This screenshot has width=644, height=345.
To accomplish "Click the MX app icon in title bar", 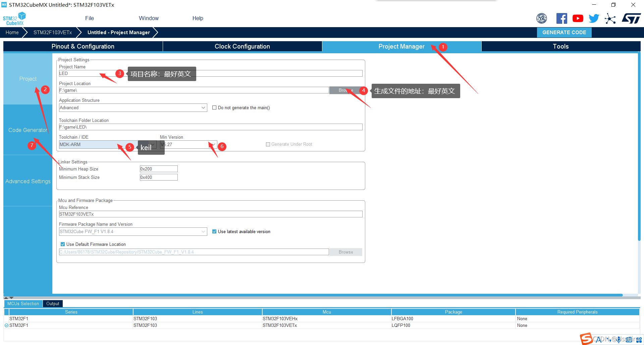I will (x=4, y=5).
